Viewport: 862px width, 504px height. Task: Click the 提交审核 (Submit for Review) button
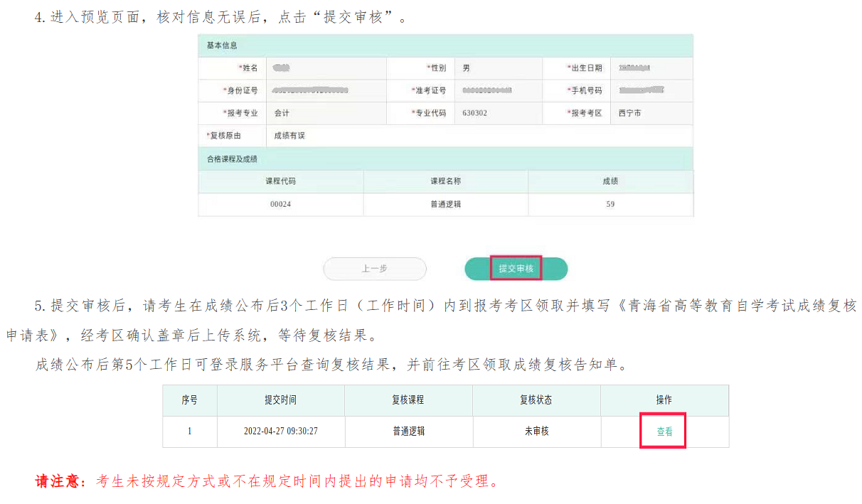516,268
